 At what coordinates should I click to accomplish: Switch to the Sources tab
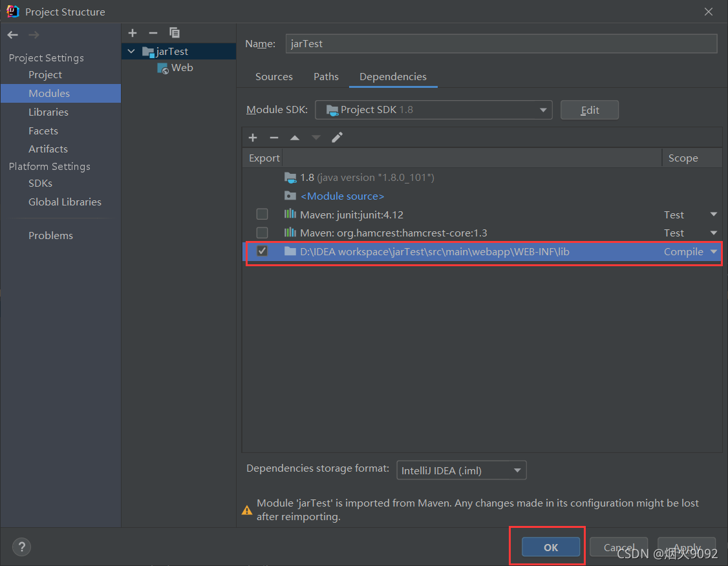point(274,76)
